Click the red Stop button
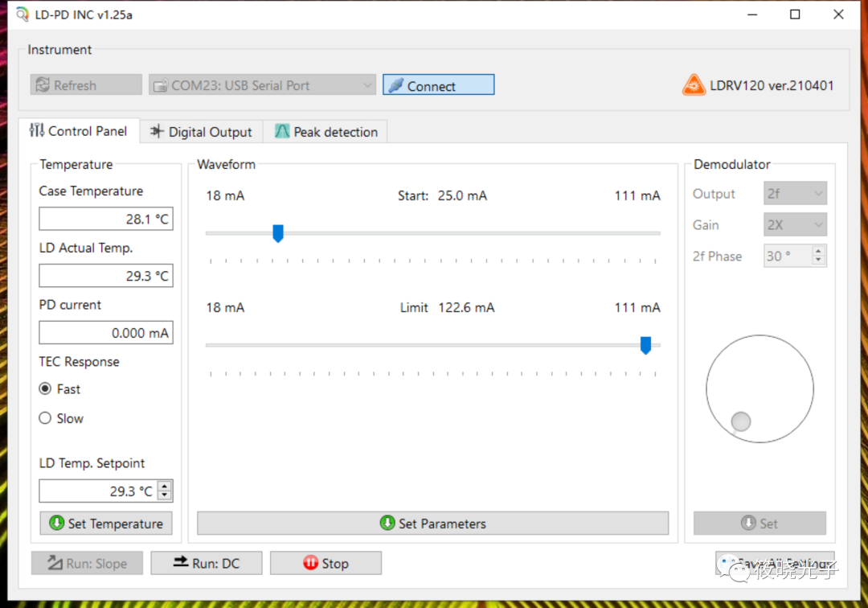This screenshot has height=608, width=868. [325, 564]
